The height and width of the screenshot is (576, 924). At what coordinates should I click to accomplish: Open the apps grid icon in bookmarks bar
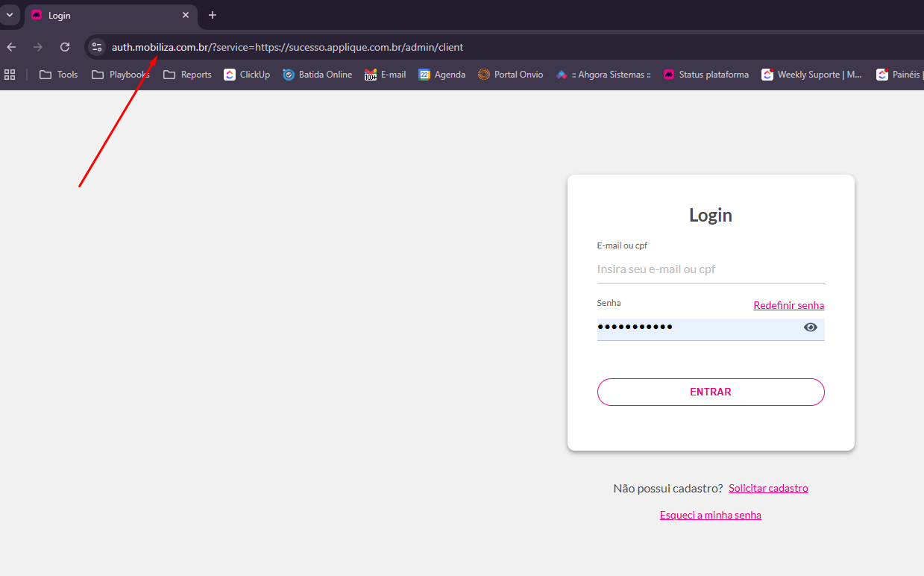[x=10, y=75]
